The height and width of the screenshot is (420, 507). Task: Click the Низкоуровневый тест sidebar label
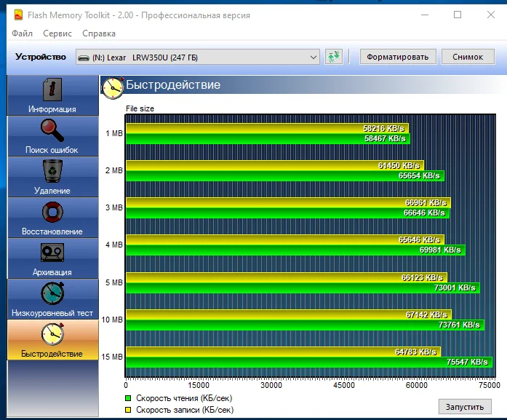(52, 313)
